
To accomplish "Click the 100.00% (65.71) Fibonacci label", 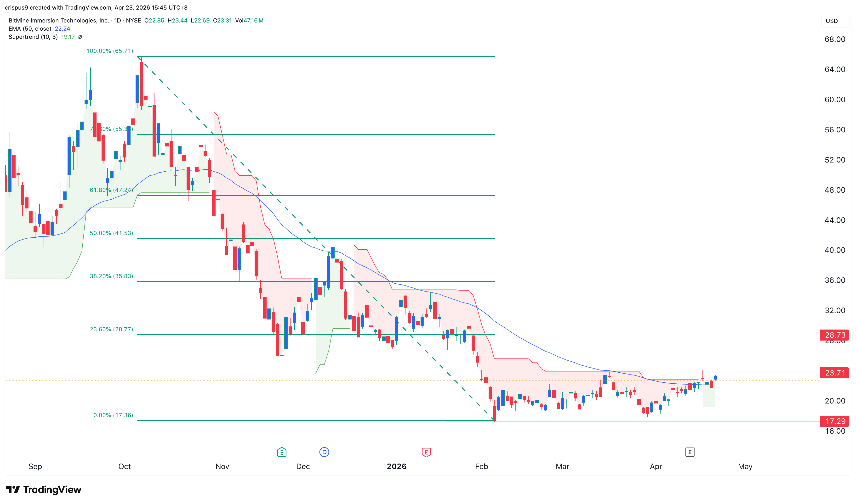I will click(109, 51).
